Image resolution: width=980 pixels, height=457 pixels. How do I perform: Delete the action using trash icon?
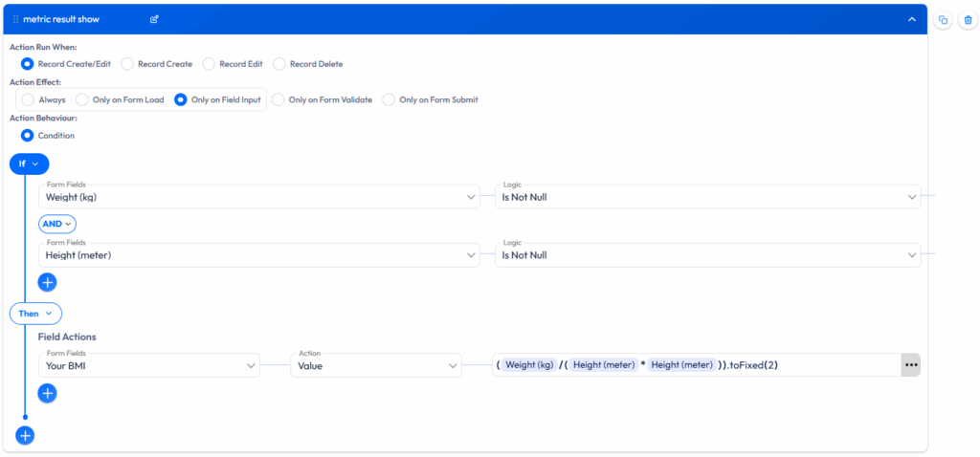(x=968, y=20)
